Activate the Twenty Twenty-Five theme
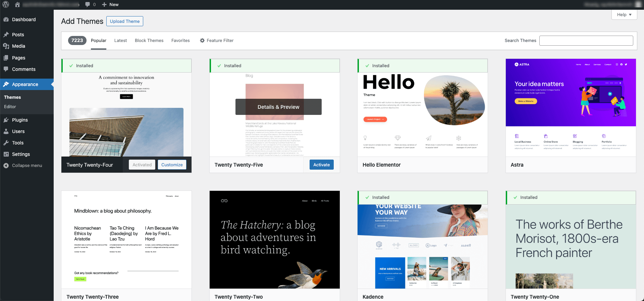644x301 pixels. pyautogui.click(x=322, y=165)
